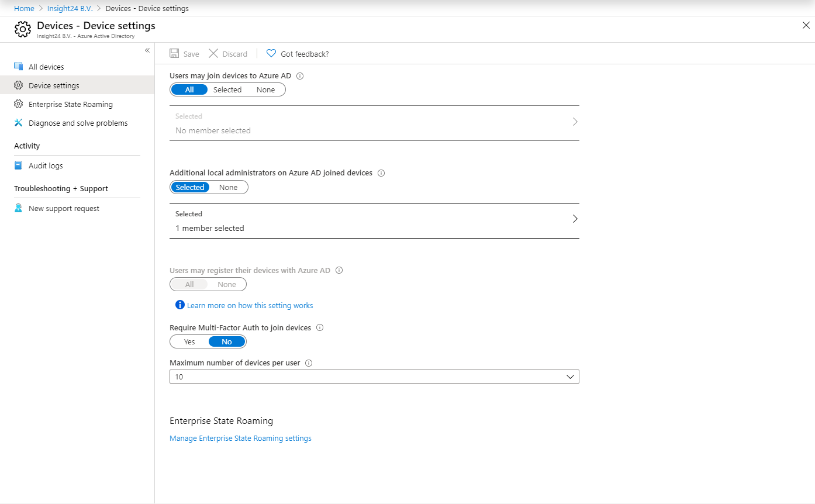Click the Device settings gear icon
Screen dimensions: 815x504
tap(18, 85)
